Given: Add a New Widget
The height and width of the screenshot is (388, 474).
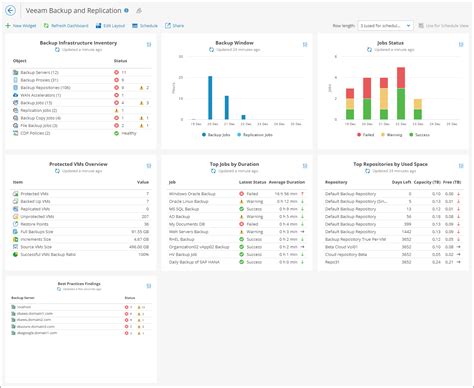Looking at the screenshot, I should coord(21,26).
